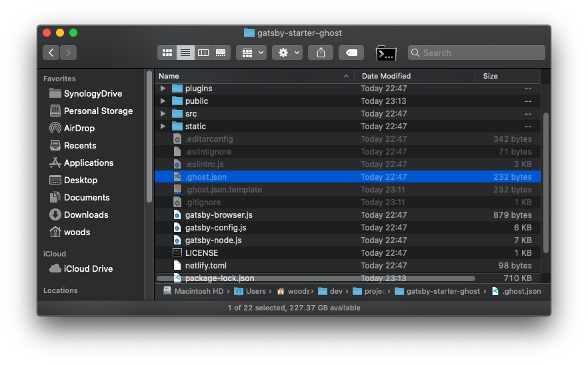Viewport: 588px width, 365px height.
Task: Click dev in the path bar
Action: [x=331, y=291]
